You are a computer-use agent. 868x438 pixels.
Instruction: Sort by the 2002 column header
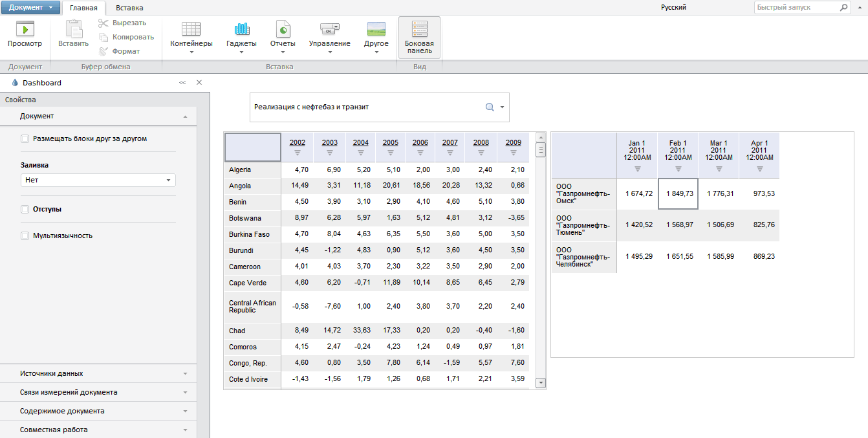click(298, 142)
